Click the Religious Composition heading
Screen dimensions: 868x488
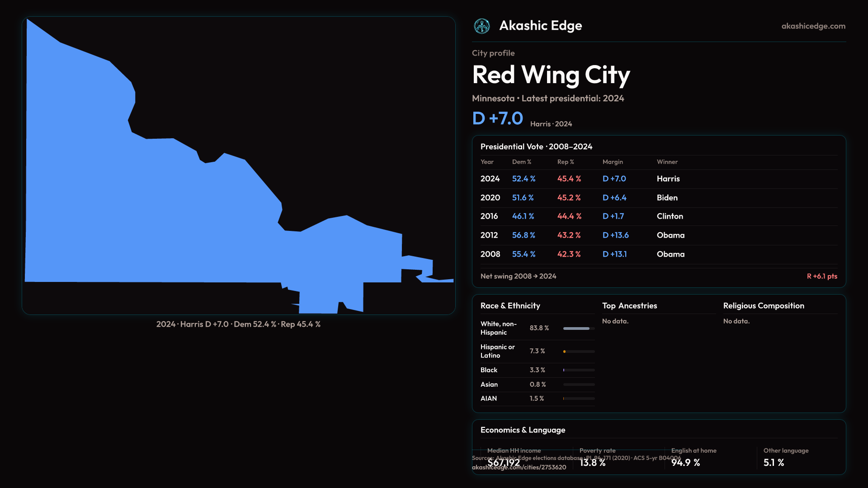[x=763, y=306]
